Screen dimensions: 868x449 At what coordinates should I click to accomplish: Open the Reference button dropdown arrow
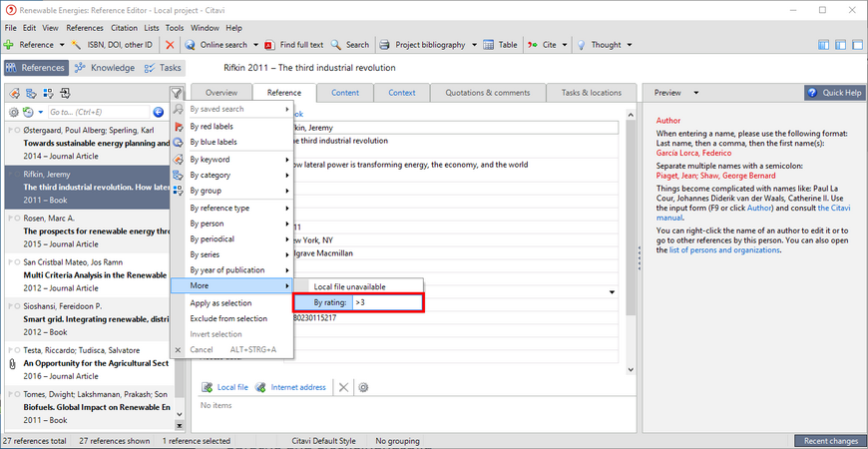click(x=62, y=45)
